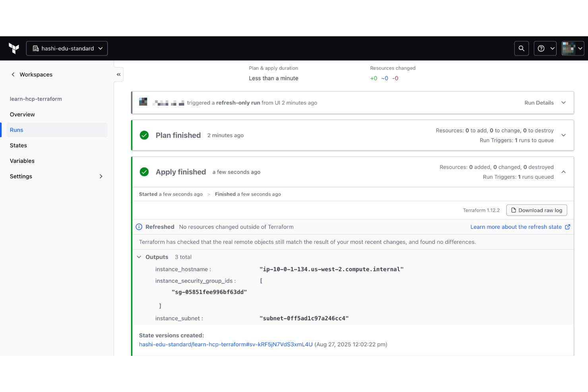Click the Terraform logo icon

point(14,48)
